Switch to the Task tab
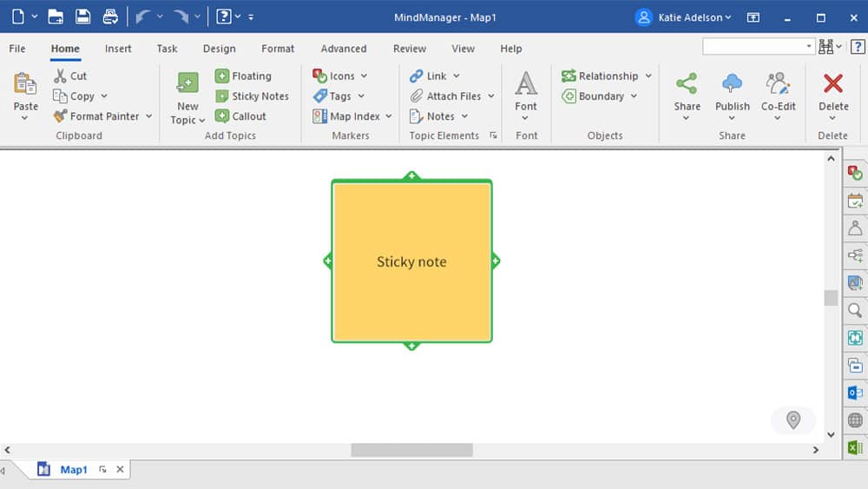This screenshot has width=868, height=489. coord(167,49)
